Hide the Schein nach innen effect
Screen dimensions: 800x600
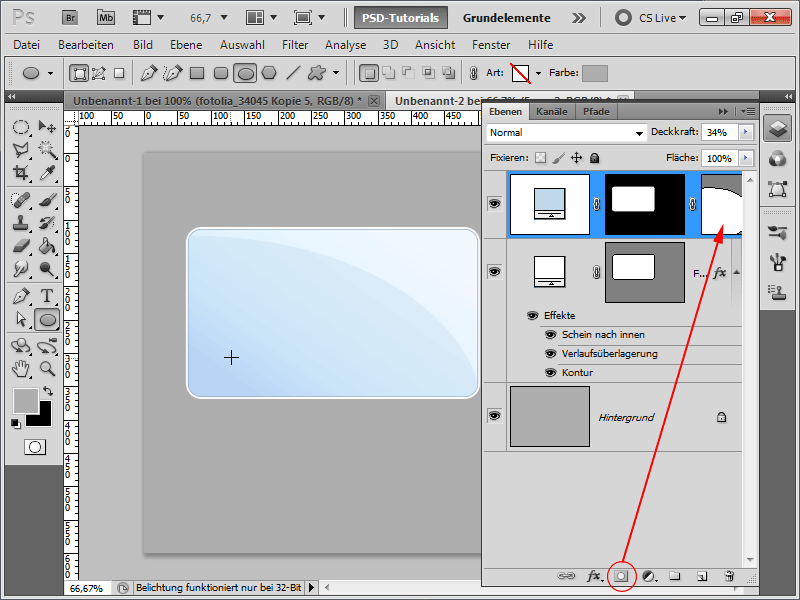(x=550, y=335)
